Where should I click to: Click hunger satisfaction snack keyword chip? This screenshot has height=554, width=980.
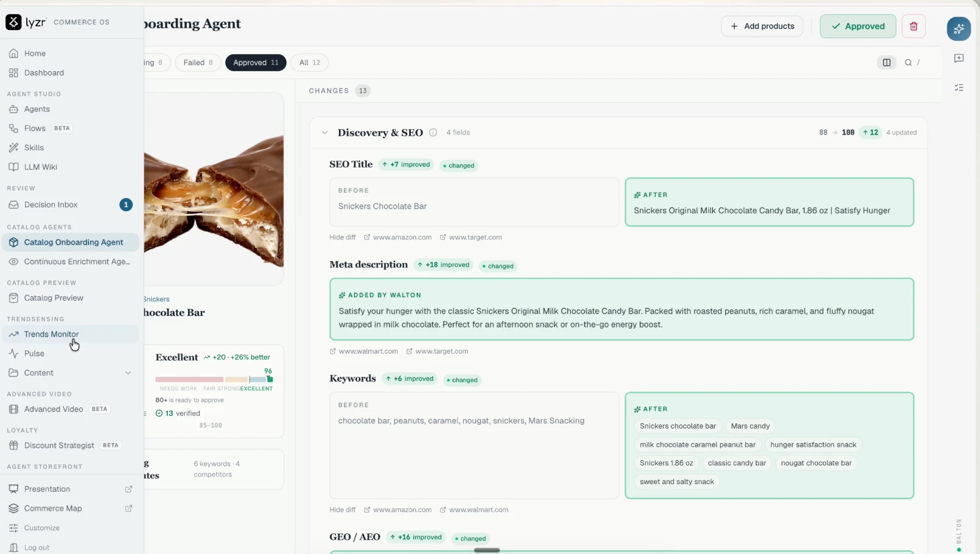click(x=813, y=445)
